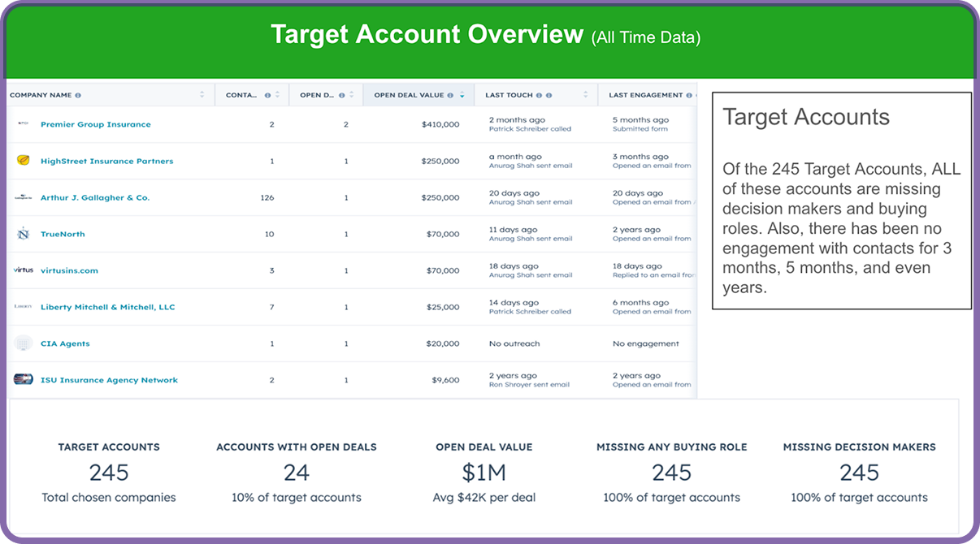Click the 126 contacts cell
This screenshot has width=980, height=544.
[268, 197]
